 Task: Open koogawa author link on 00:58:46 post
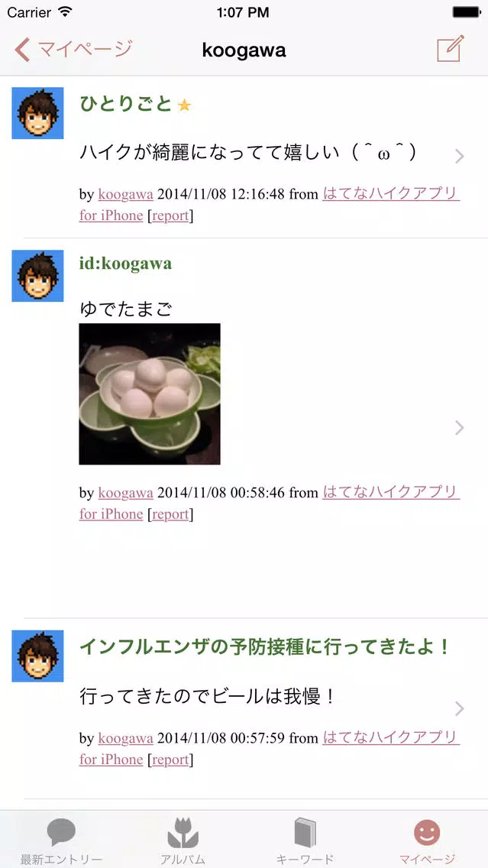[x=125, y=493]
